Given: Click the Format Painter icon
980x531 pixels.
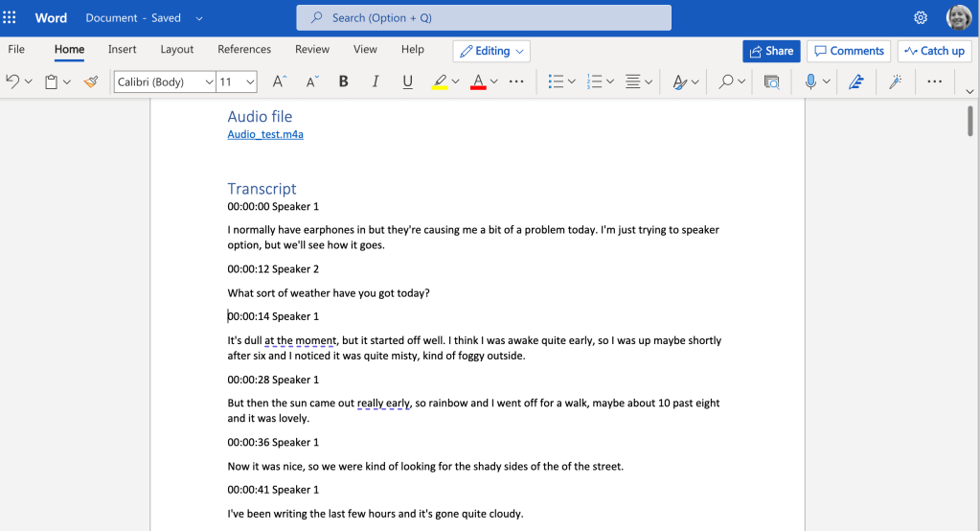Looking at the screenshot, I should point(91,82).
